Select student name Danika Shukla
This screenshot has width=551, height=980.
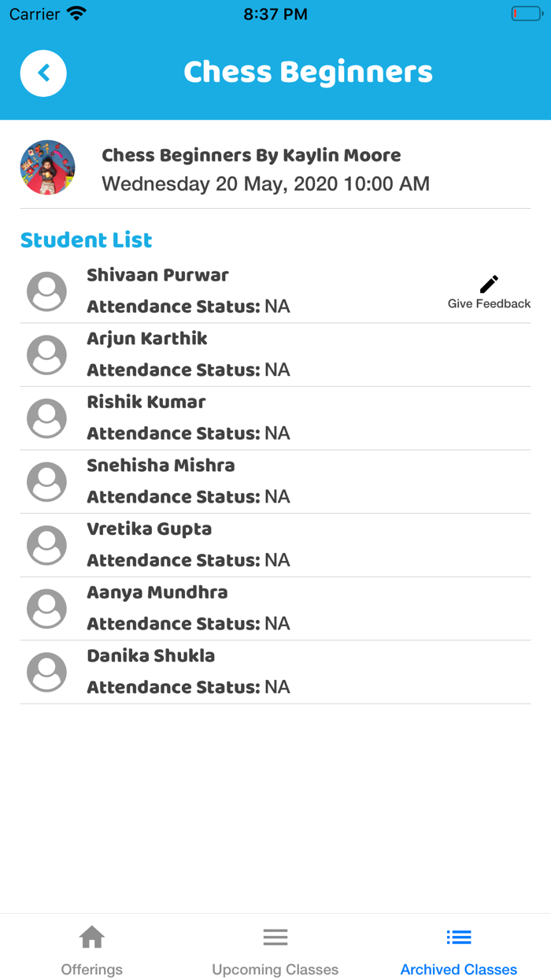pos(151,655)
